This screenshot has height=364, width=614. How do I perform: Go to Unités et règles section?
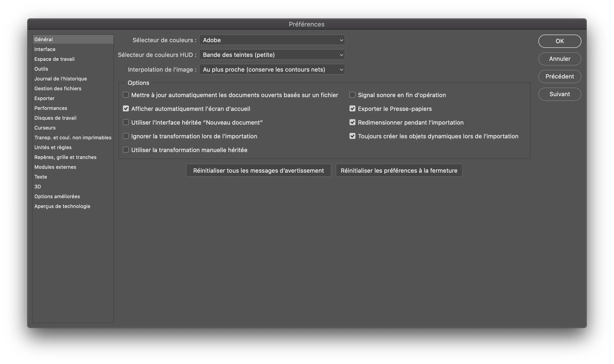point(53,147)
